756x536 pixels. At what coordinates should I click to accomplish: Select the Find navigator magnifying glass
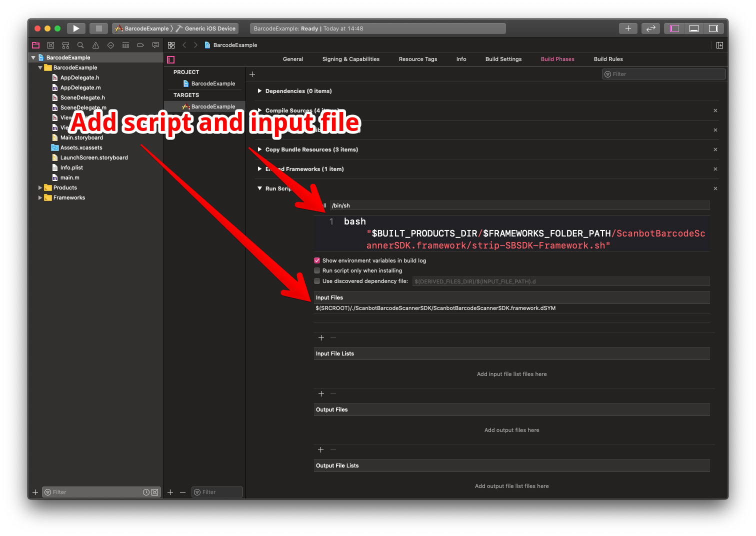pos(80,45)
